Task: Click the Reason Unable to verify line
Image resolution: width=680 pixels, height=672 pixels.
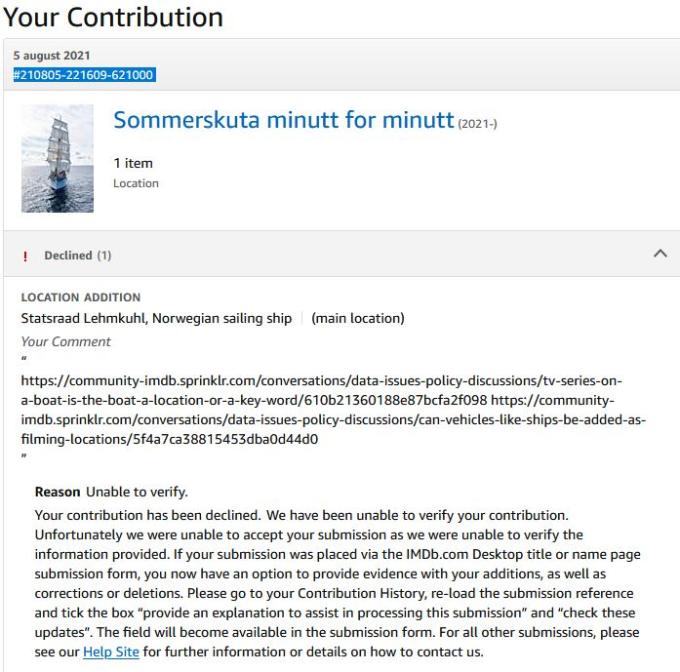Action: click(x=111, y=492)
